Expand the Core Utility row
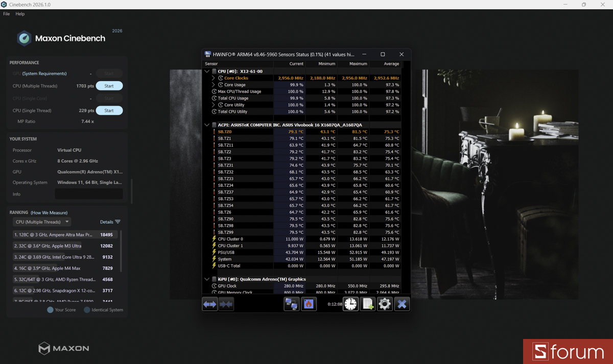Screen dimensions: 613x364 [214, 105]
